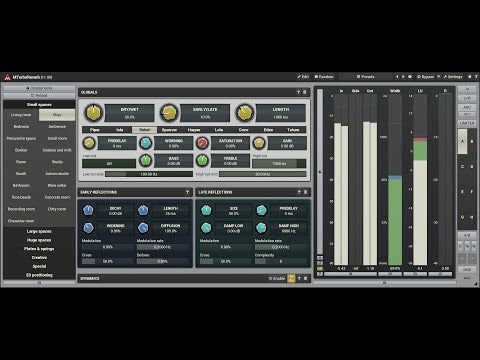
Task: Open the Late Reflections panel menu icon
Action: click(305, 192)
